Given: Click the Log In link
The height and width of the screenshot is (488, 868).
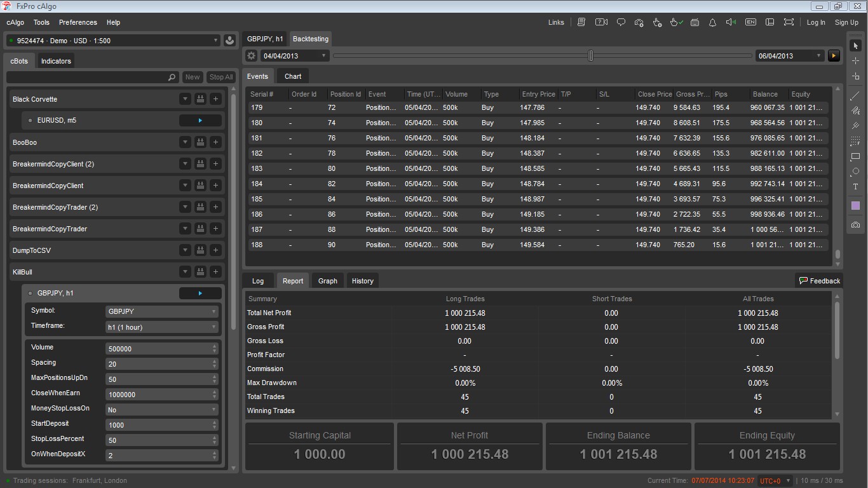Looking at the screenshot, I should pyautogui.click(x=816, y=22).
